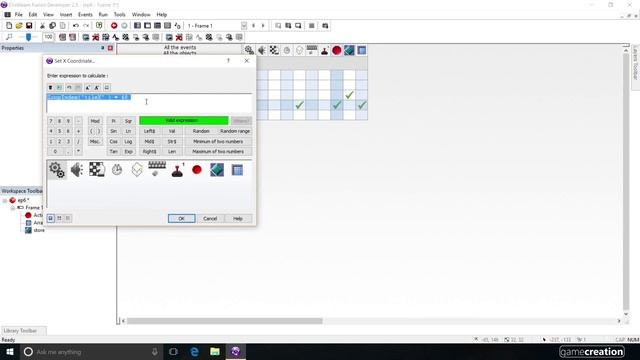Click the red Active column icon in event editor
The image size is (640, 360).
click(337, 50)
